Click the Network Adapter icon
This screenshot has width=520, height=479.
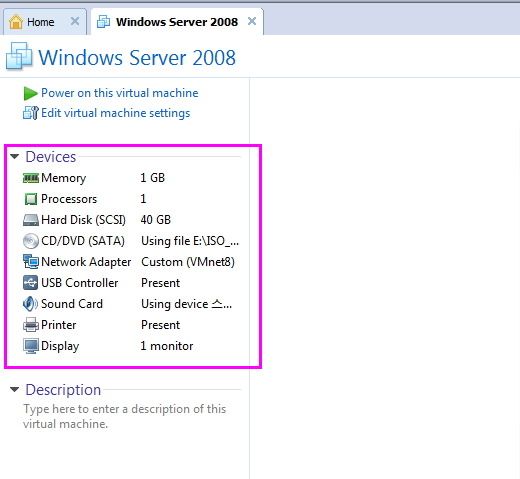tap(31, 262)
